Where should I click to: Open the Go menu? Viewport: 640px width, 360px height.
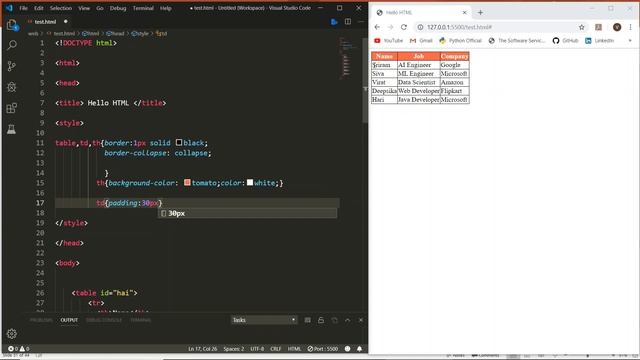click(100, 8)
